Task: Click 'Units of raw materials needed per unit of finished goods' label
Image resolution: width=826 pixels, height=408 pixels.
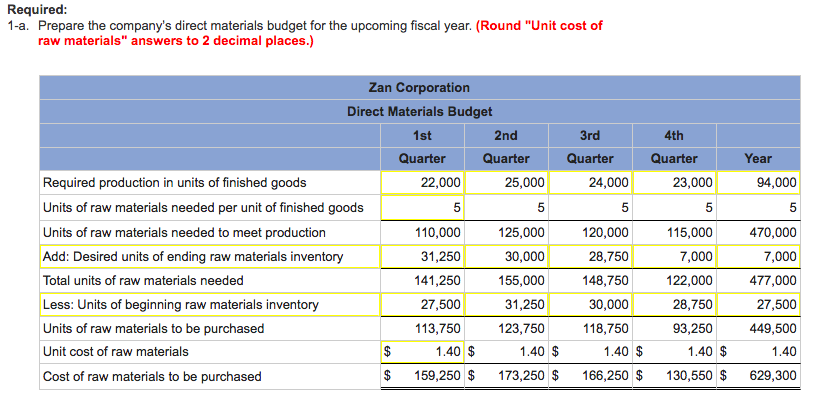Action: (203, 207)
